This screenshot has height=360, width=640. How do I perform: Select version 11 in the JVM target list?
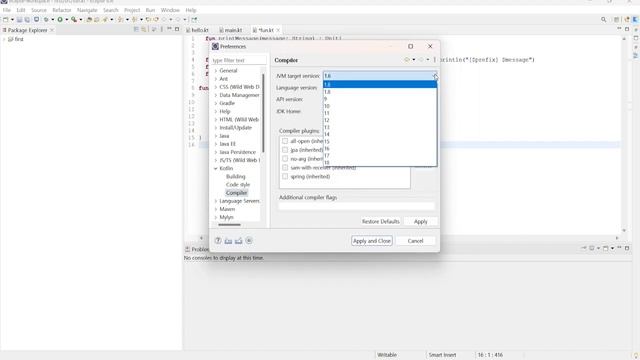click(x=380, y=113)
